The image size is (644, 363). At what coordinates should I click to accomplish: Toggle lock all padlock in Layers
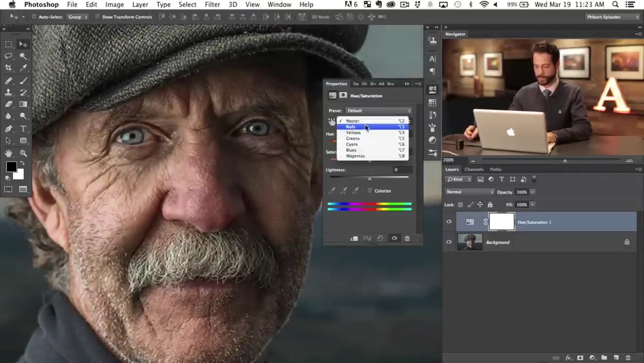[x=489, y=205]
